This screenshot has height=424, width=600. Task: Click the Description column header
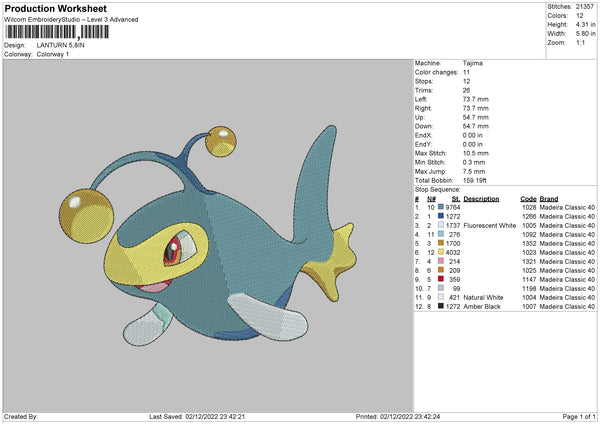(x=481, y=197)
